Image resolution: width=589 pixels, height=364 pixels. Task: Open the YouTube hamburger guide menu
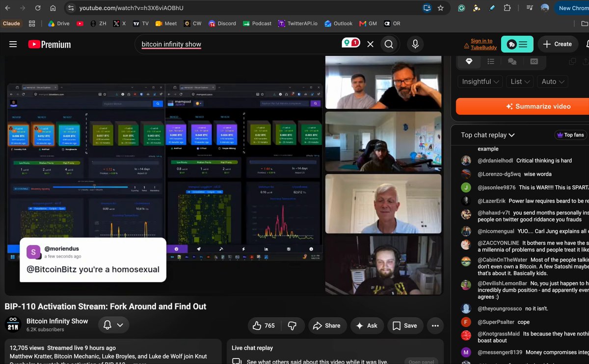pos(13,44)
